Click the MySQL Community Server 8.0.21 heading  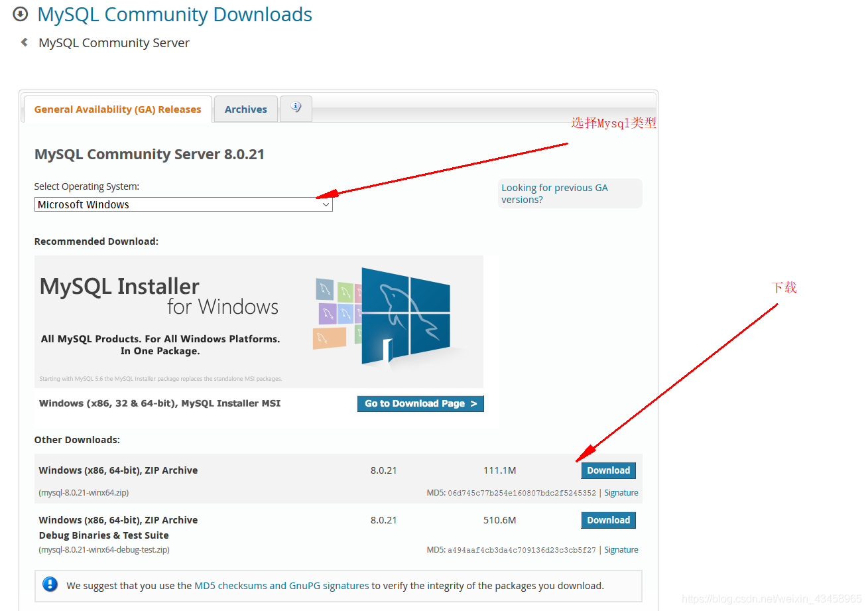(x=149, y=155)
